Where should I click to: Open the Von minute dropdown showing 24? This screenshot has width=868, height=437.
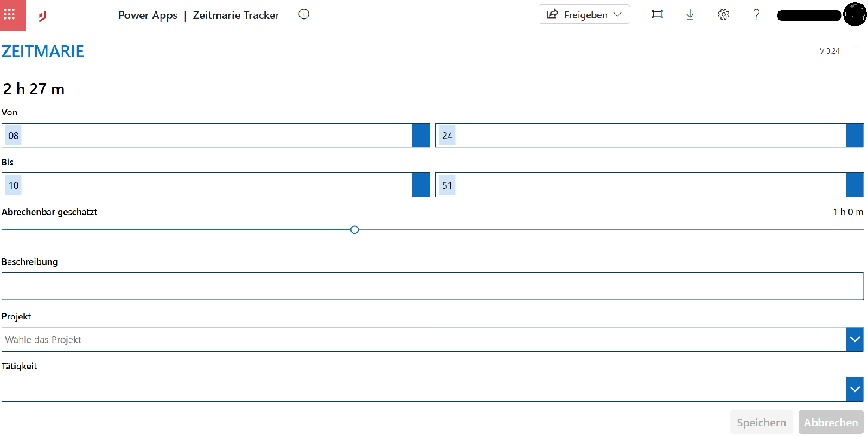point(649,135)
